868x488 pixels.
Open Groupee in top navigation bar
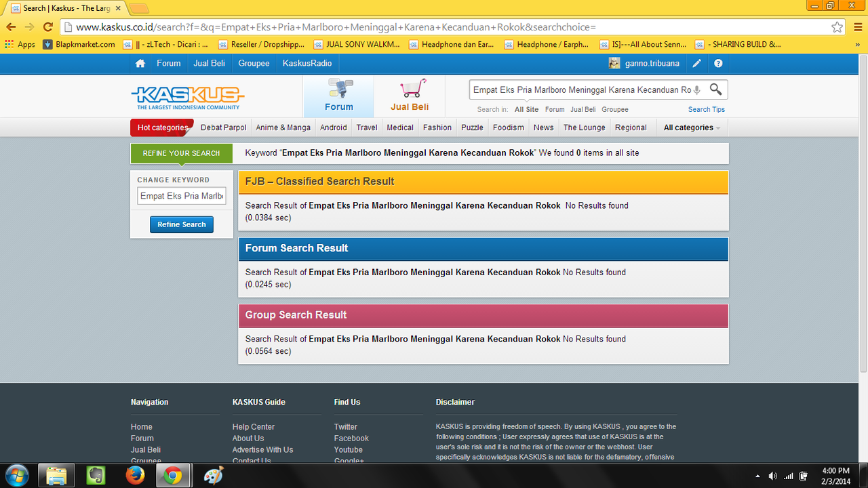[x=254, y=63]
